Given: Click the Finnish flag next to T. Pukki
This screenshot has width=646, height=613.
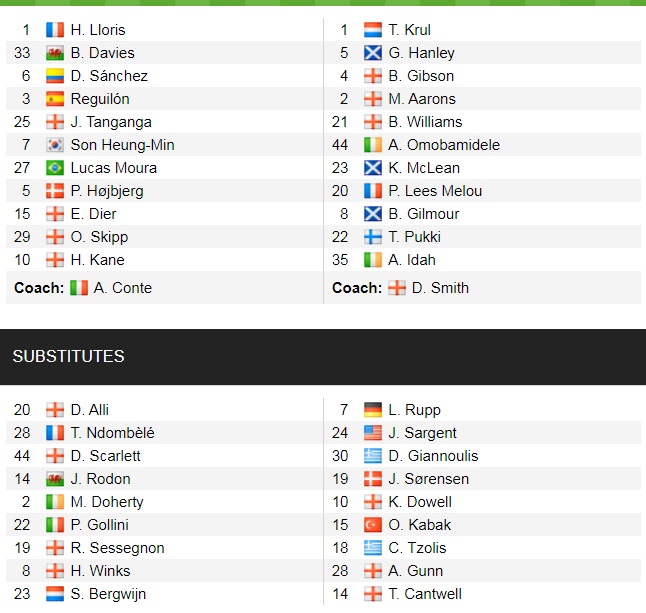Looking at the screenshot, I should 372,237.
